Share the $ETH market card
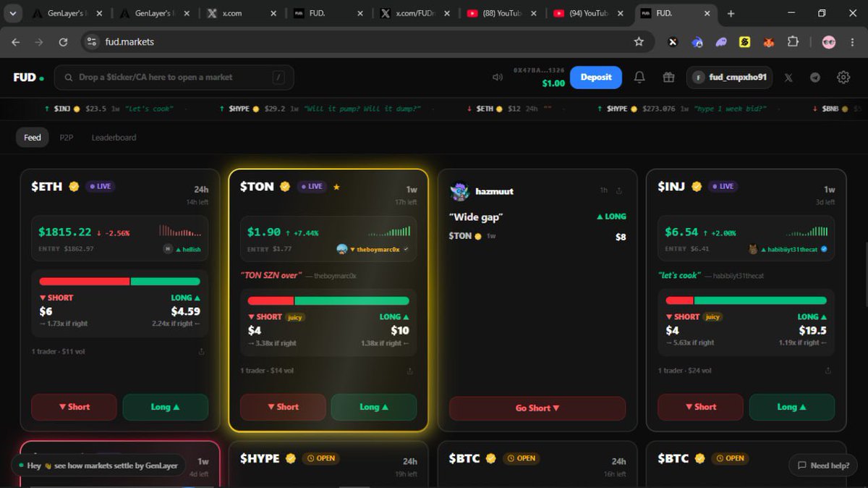868x488 pixels. (201, 352)
